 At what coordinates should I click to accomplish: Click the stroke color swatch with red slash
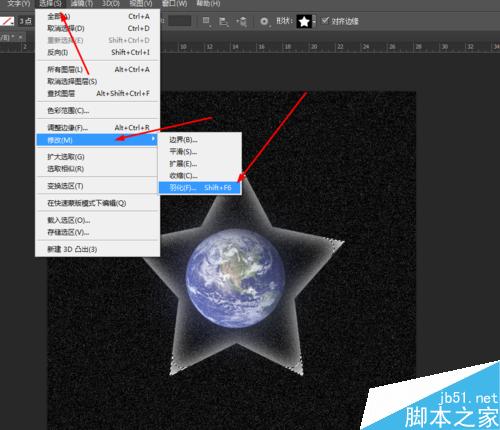[x=7, y=21]
